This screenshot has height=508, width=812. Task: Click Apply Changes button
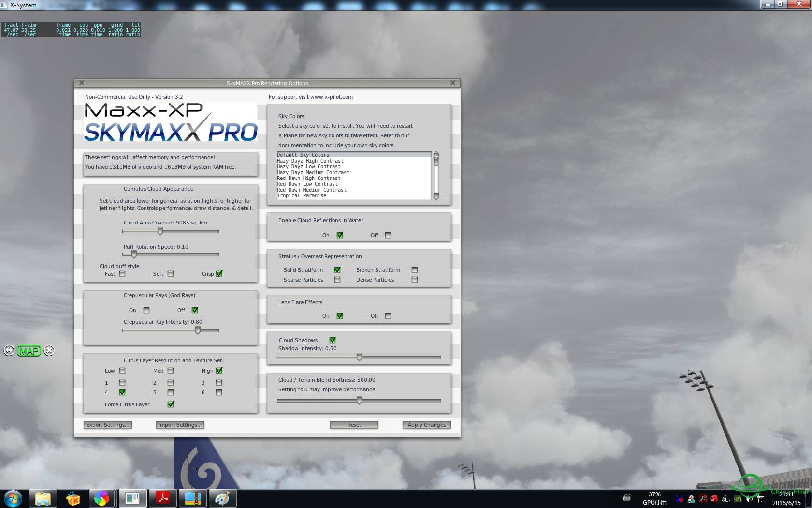427,425
